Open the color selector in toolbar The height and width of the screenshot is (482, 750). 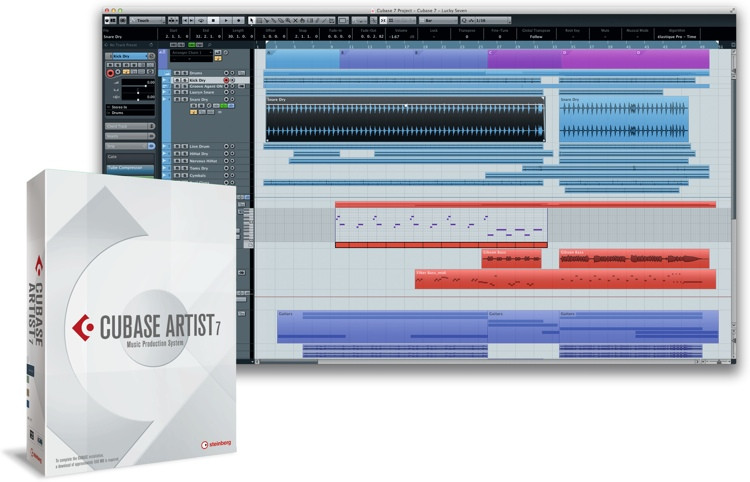343,21
